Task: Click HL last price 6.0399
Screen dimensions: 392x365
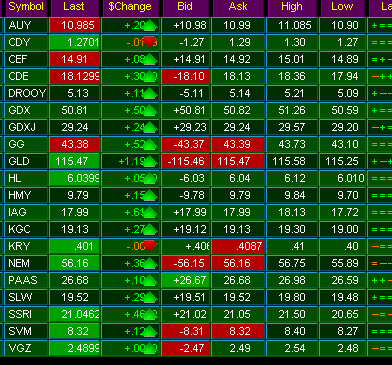Action: [x=74, y=178]
